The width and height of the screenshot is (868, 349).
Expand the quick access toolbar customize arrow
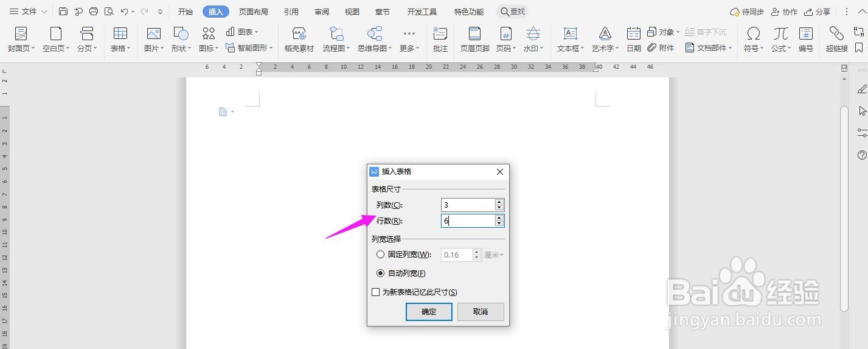coord(160,12)
